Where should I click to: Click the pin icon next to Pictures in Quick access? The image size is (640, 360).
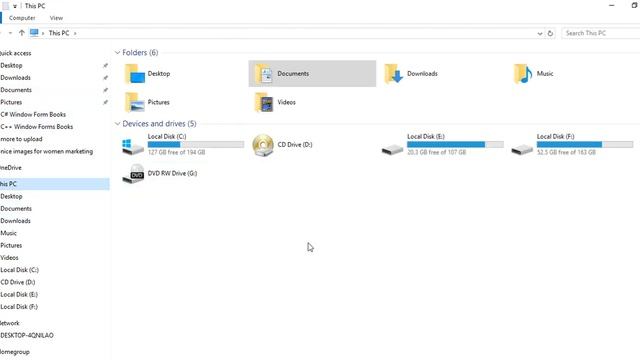(105, 102)
